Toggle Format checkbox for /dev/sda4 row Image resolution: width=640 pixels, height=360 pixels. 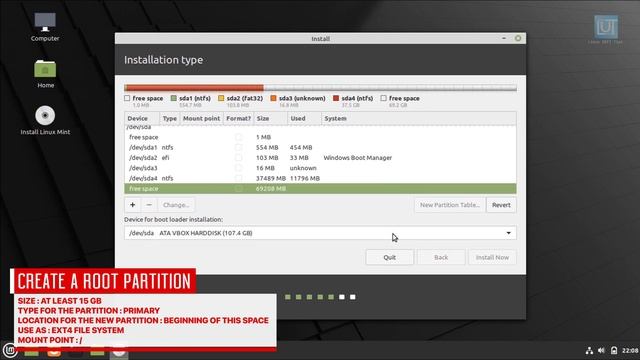pos(238,178)
